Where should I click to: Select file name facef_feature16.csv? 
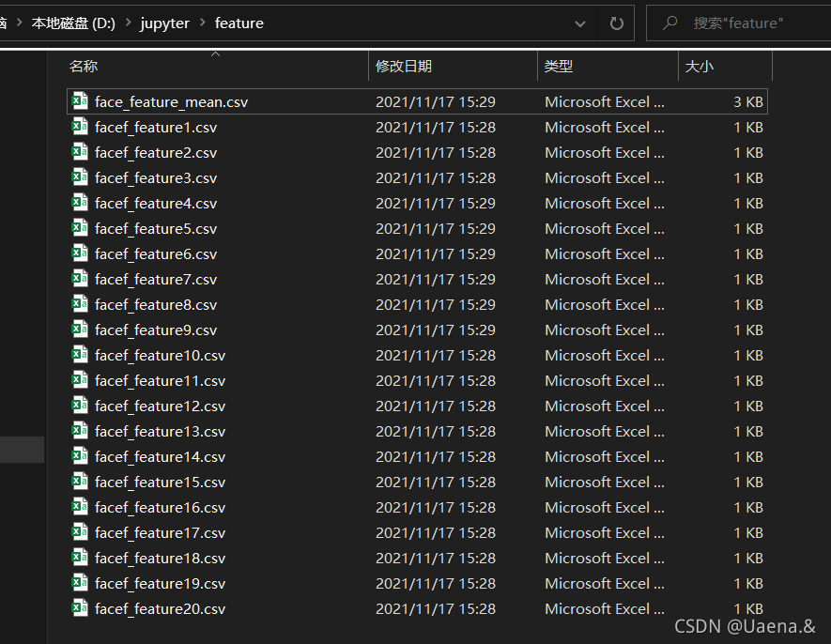point(160,508)
